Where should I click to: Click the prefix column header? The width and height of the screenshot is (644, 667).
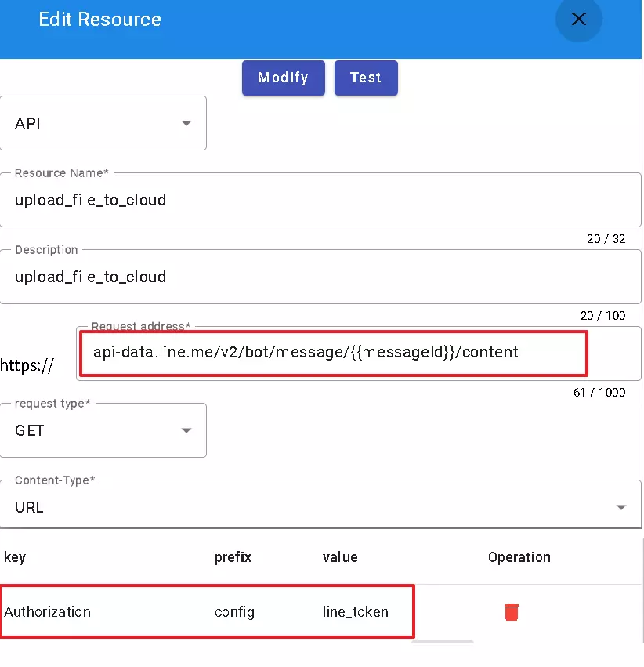233,557
